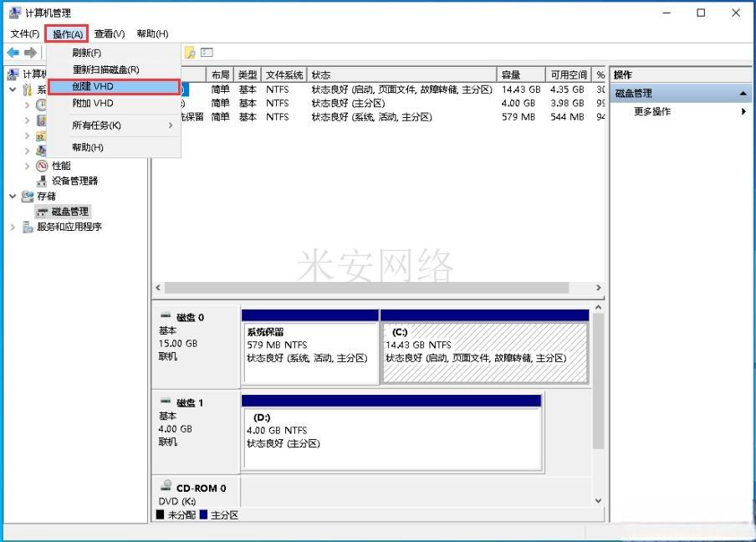Screen dimensions: 756x542
Task: Click the 性能 gauge icon
Action: 42,166
